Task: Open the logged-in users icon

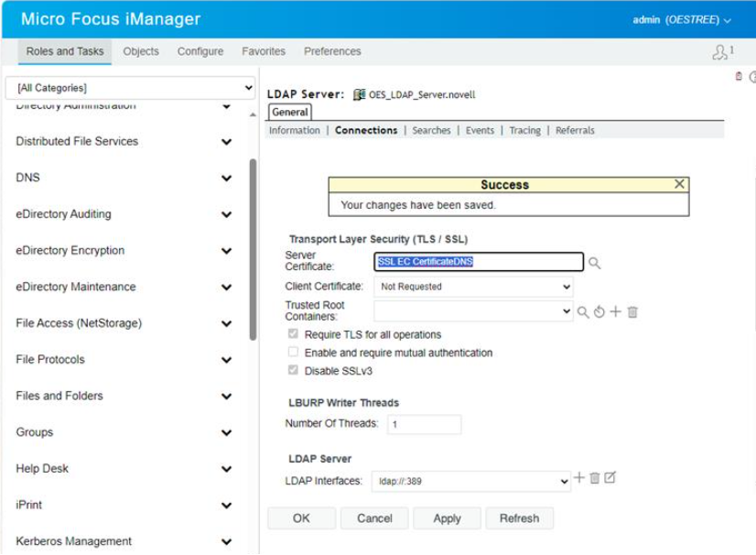Action: coord(722,52)
